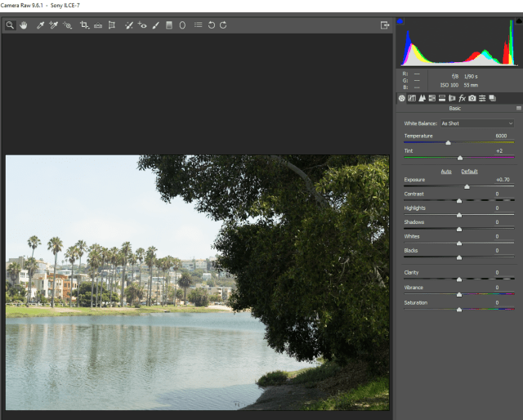This screenshot has height=420, width=523.
Task: Click the Default tone link
Action: coord(469,171)
